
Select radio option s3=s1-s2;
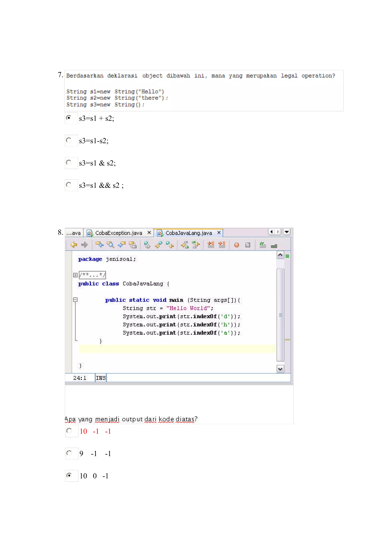(x=69, y=140)
